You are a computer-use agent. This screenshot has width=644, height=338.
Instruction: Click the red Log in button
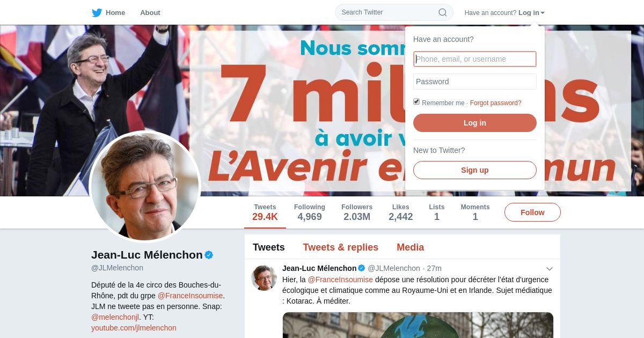point(475,123)
